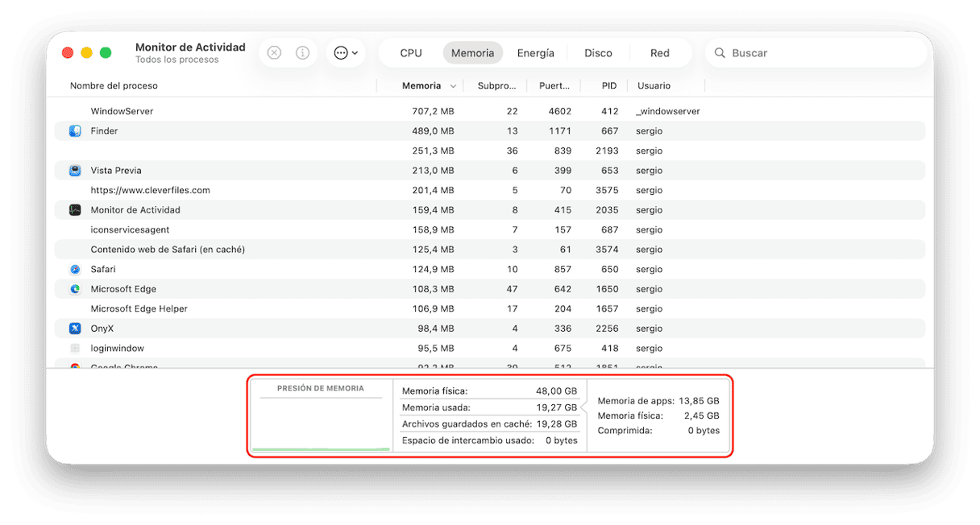Toggle sort arrow on Memoria column
The image size is (980, 525).
(454, 86)
